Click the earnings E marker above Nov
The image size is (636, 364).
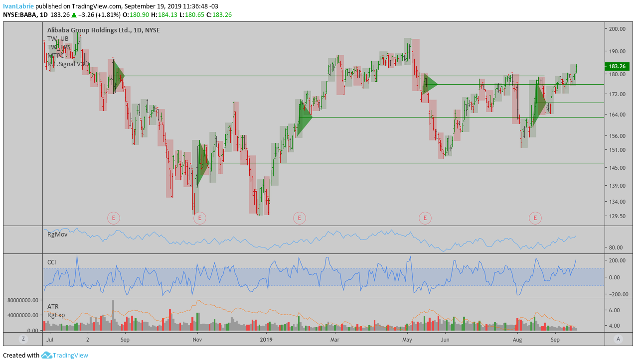click(x=199, y=218)
